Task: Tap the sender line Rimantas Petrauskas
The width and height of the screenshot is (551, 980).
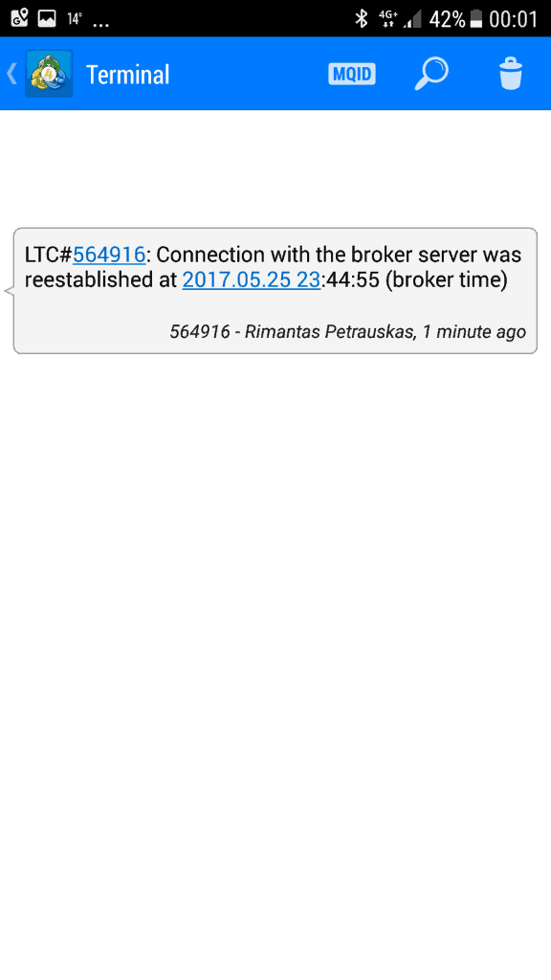Action: 348,332
